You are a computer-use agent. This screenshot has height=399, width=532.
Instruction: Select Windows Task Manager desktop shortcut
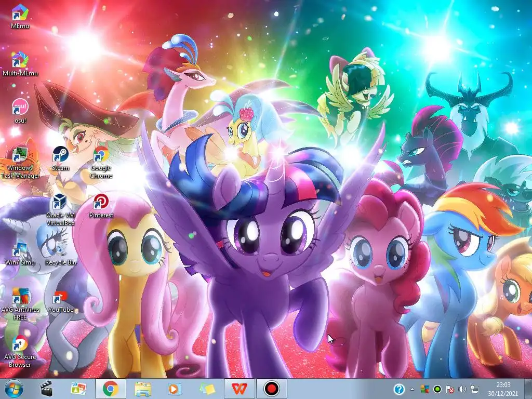tap(20, 162)
